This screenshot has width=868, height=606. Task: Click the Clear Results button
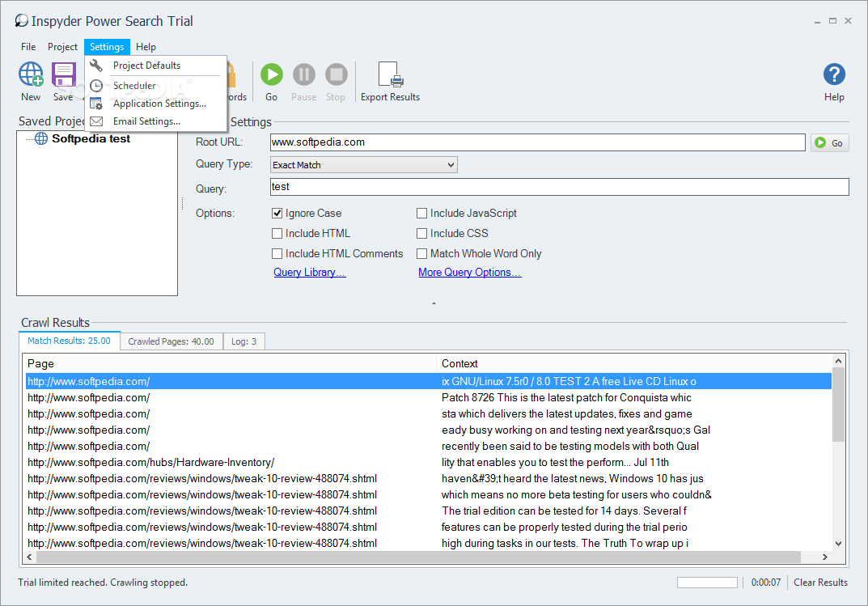click(820, 583)
